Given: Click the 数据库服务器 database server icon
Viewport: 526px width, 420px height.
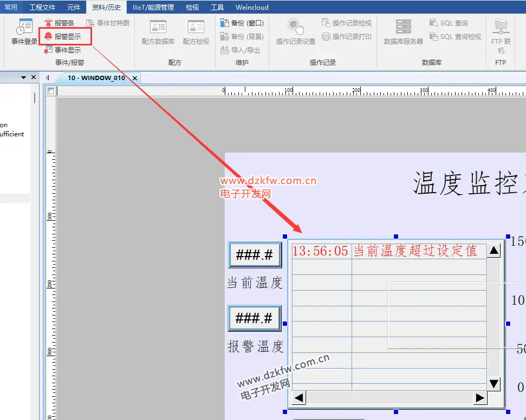Looking at the screenshot, I should (403, 32).
